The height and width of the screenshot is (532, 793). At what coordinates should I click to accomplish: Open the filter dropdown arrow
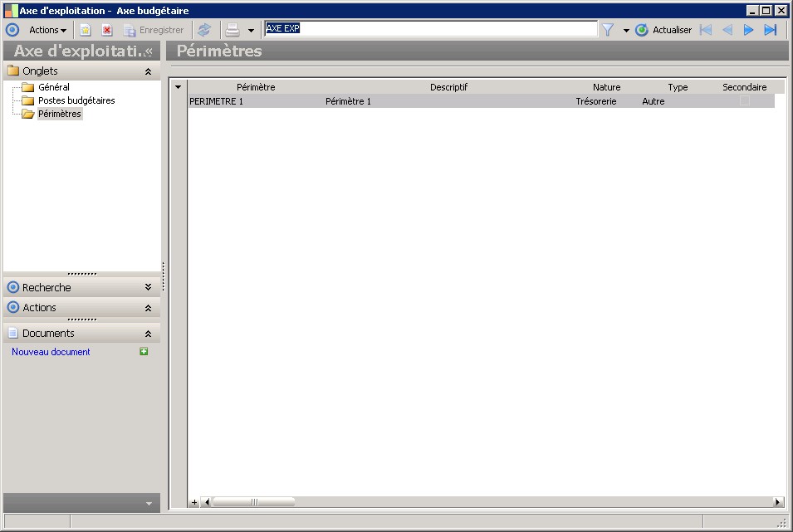coord(626,31)
